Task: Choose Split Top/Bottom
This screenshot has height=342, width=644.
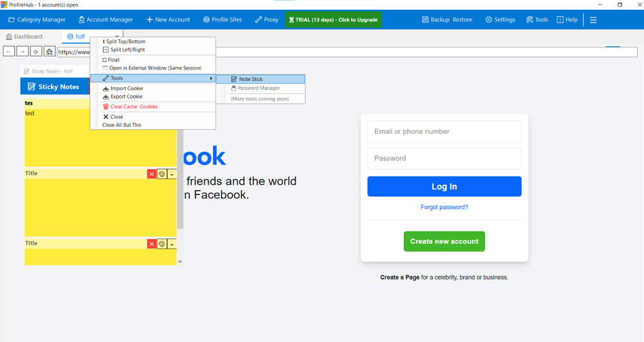Action: (x=153, y=41)
